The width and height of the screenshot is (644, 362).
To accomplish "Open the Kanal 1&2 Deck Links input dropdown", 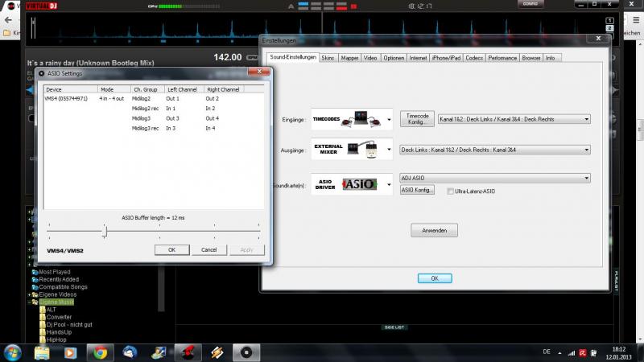I will [x=514, y=119].
